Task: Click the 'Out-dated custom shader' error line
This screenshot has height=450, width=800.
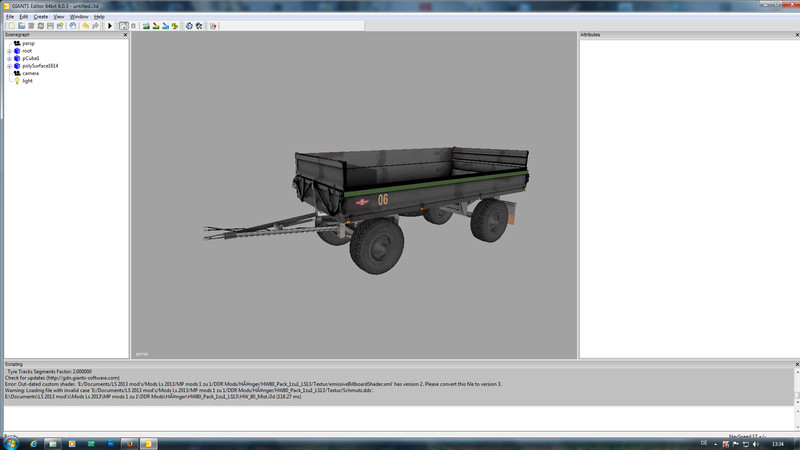Action: tap(253, 384)
